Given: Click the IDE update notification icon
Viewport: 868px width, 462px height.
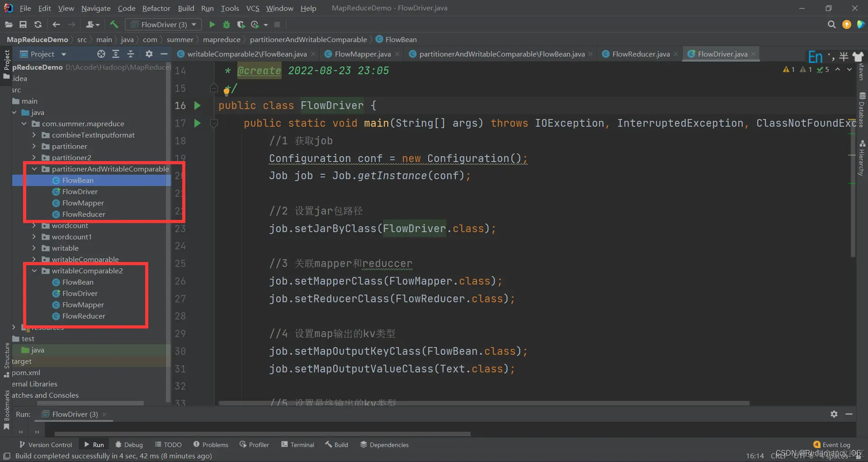Looking at the screenshot, I should pos(846,24).
